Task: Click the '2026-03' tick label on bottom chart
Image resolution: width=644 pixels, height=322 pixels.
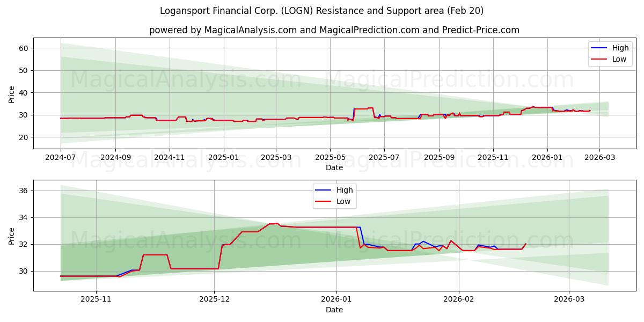Action: tap(569, 299)
